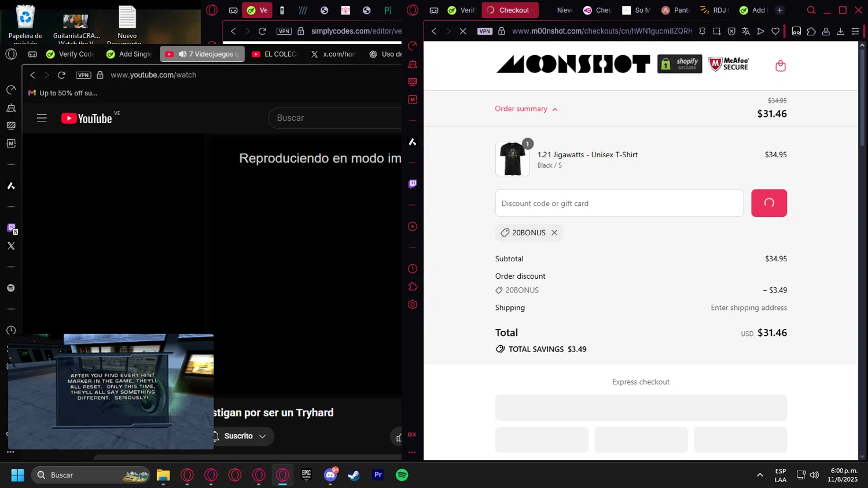The height and width of the screenshot is (488, 868).
Task: Open the Windows Start menu
Action: (17, 475)
